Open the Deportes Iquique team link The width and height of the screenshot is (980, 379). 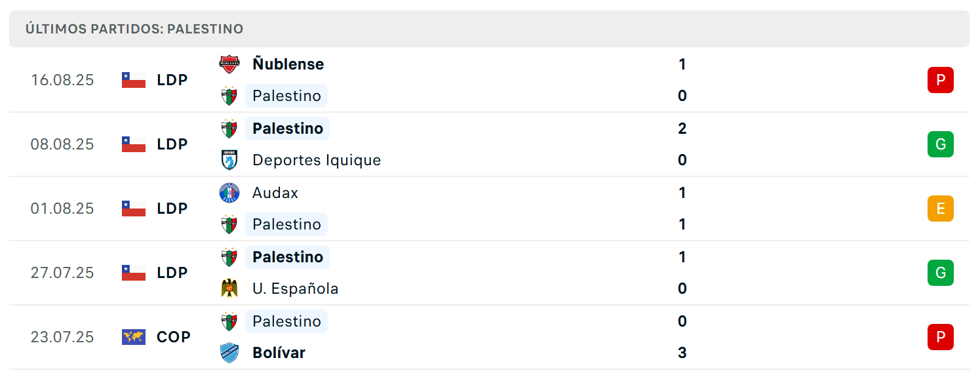(317, 160)
